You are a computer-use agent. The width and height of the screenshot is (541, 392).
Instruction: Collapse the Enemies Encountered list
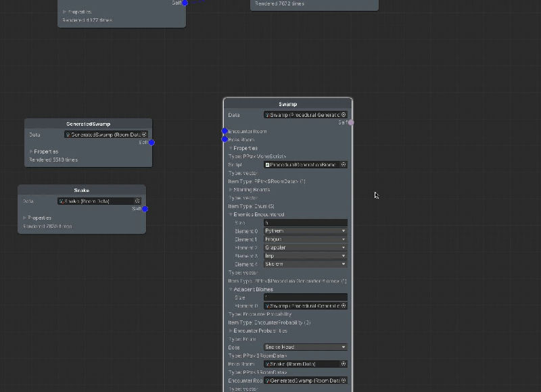tap(231, 214)
